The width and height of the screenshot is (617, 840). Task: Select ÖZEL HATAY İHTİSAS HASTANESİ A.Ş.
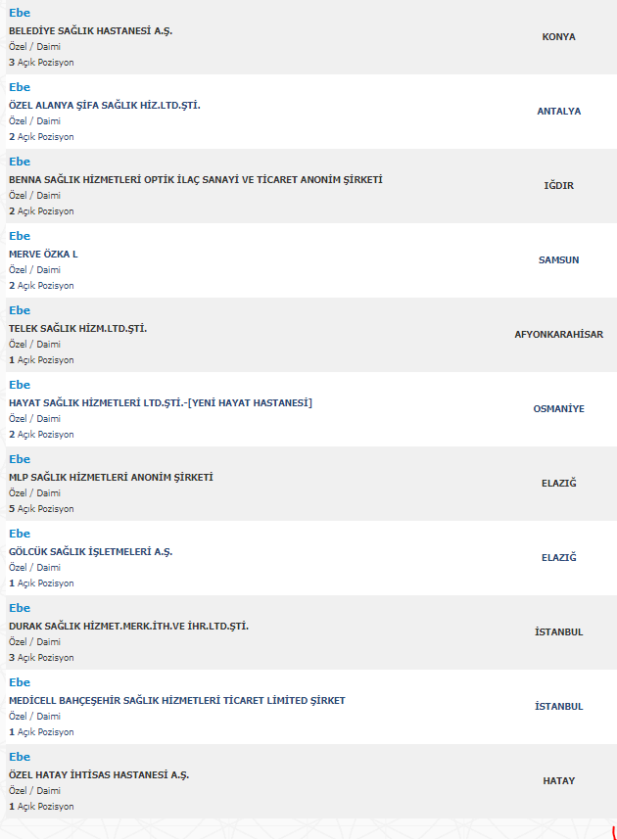pos(99,775)
